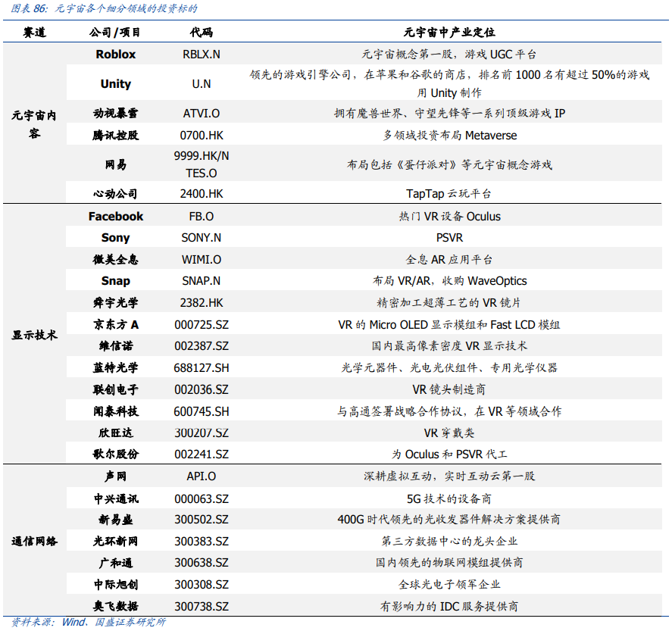
Task: Click the 5G 技术的设备商 description
Action: point(449,498)
